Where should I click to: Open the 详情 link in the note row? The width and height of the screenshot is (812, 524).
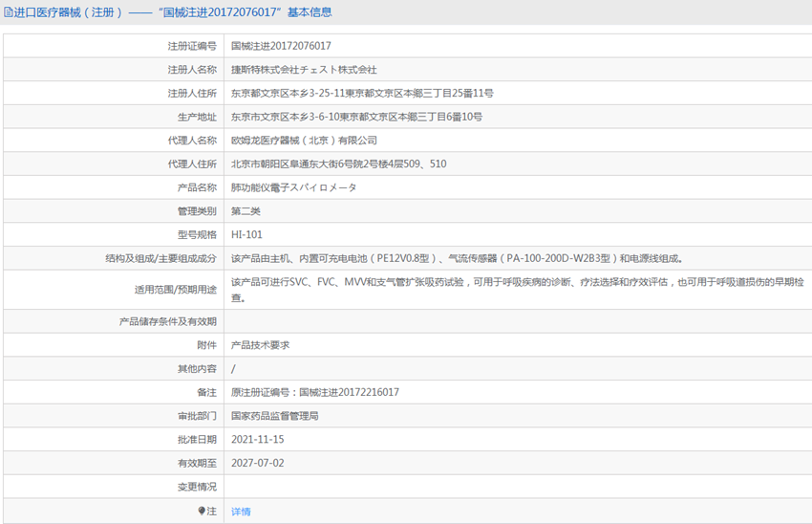tap(241, 512)
